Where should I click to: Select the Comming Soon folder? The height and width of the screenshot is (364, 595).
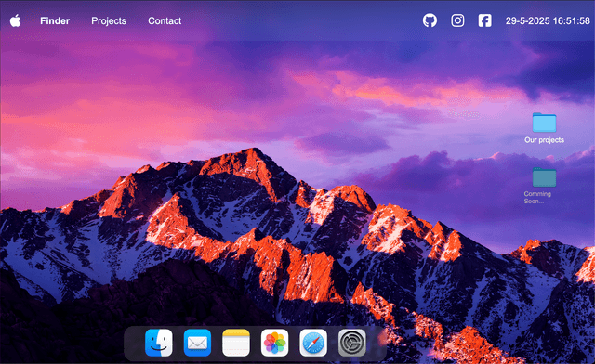pyautogui.click(x=544, y=177)
